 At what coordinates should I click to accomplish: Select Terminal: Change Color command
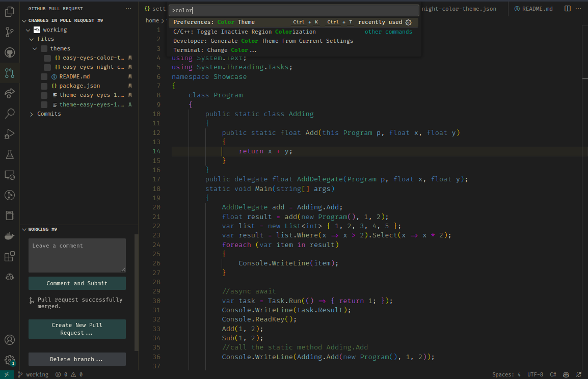pos(293,50)
